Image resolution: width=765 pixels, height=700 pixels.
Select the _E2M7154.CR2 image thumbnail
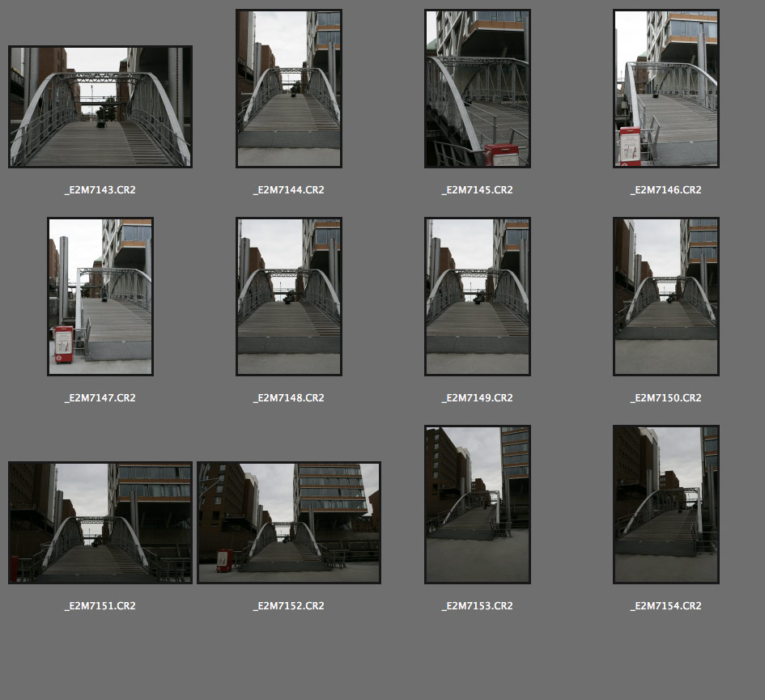pyautogui.click(x=666, y=504)
